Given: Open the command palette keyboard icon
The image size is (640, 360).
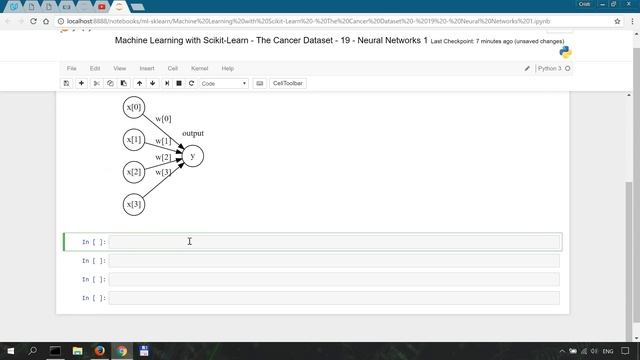Looking at the screenshot, I should [260, 83].
